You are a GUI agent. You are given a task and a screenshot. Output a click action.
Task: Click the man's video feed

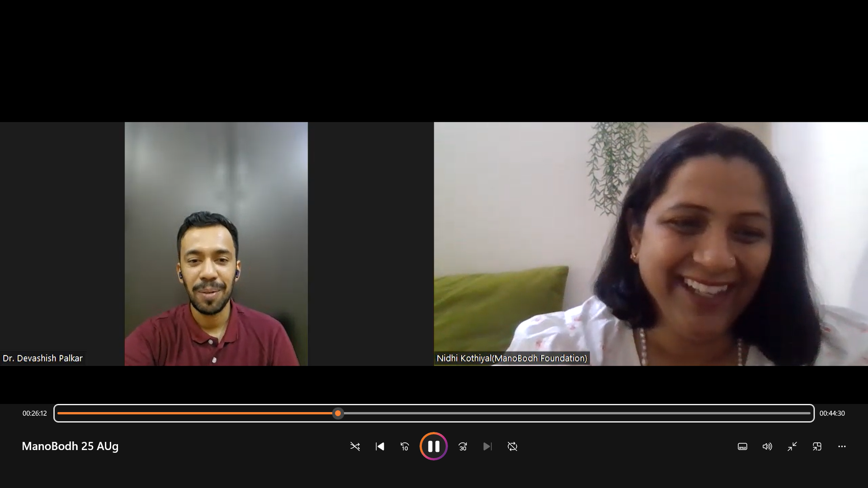[216, 244]
